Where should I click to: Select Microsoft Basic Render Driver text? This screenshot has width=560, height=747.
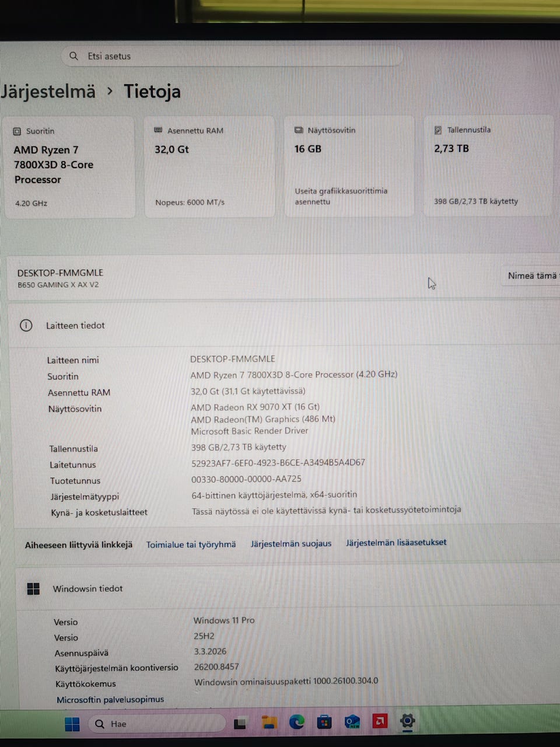click(x=250, y=431)
